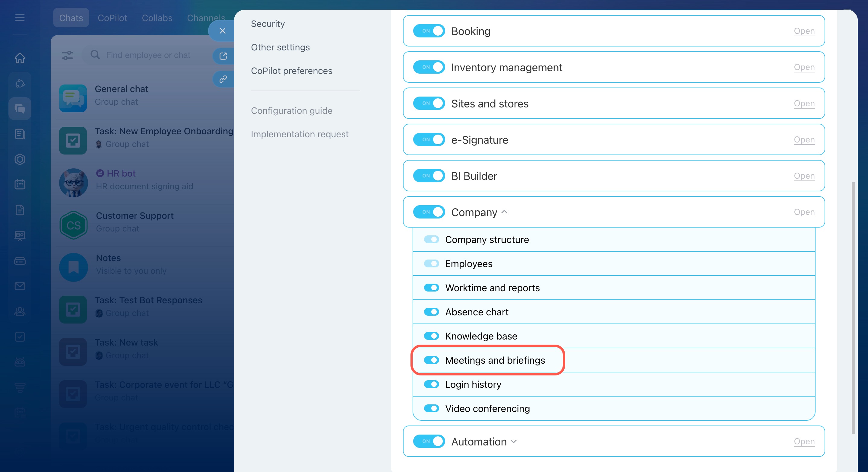
Task: Switch off the Knowledge base toggle
Action: [x=431, y=336]
